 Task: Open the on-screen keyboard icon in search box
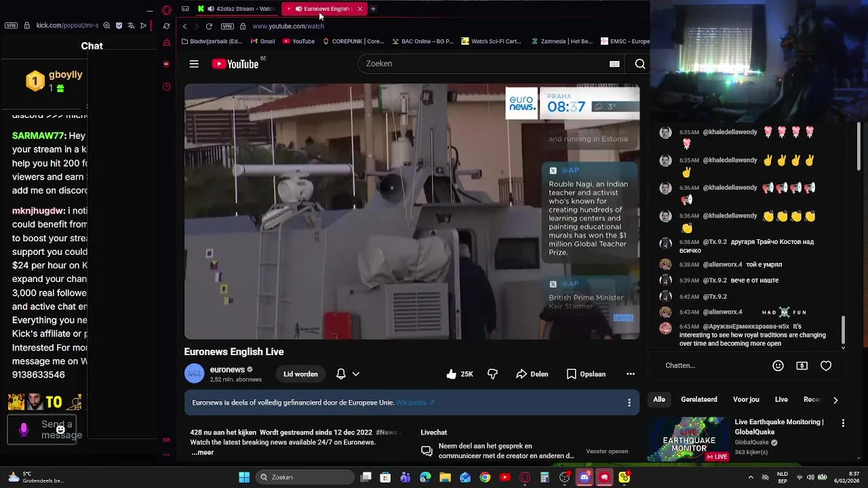[x=614, y=64]
